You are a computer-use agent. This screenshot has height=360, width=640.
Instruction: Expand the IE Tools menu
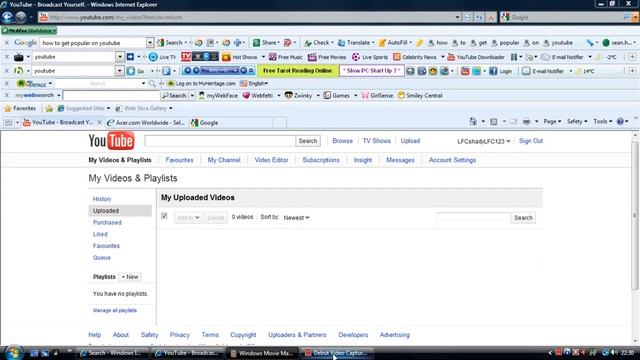[602, 121]
